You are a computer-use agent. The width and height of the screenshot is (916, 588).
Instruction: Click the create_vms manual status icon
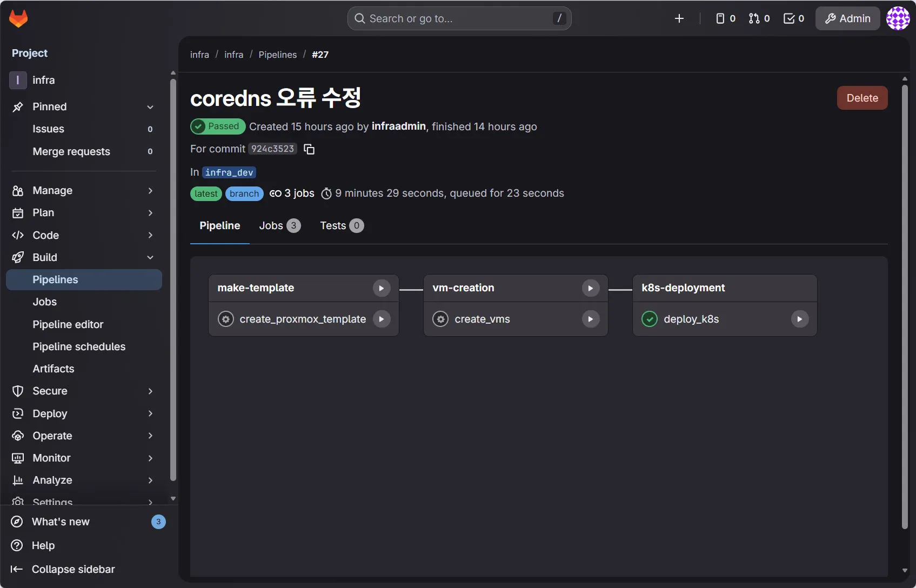pos(440,319)
